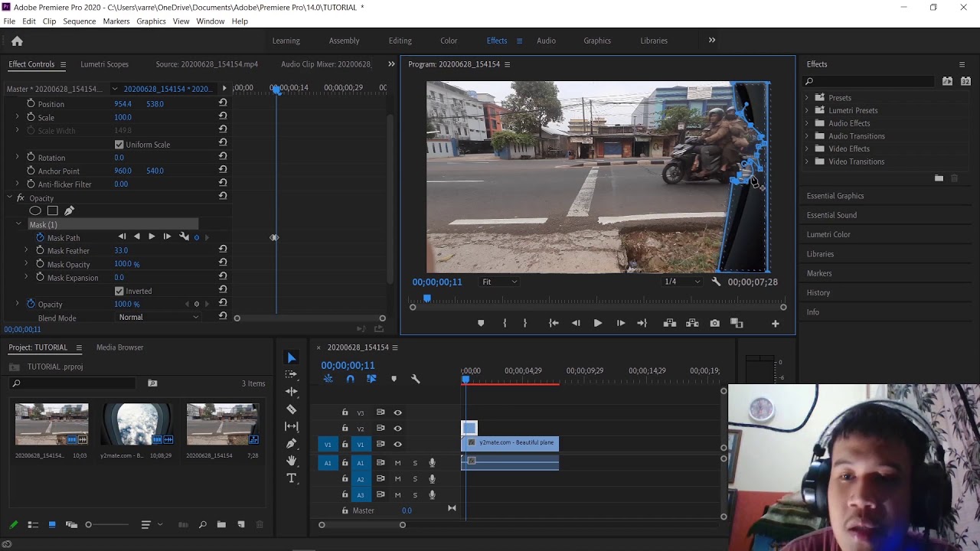
Task: Expand the Video Effects folder
Action: click(806, 148)
